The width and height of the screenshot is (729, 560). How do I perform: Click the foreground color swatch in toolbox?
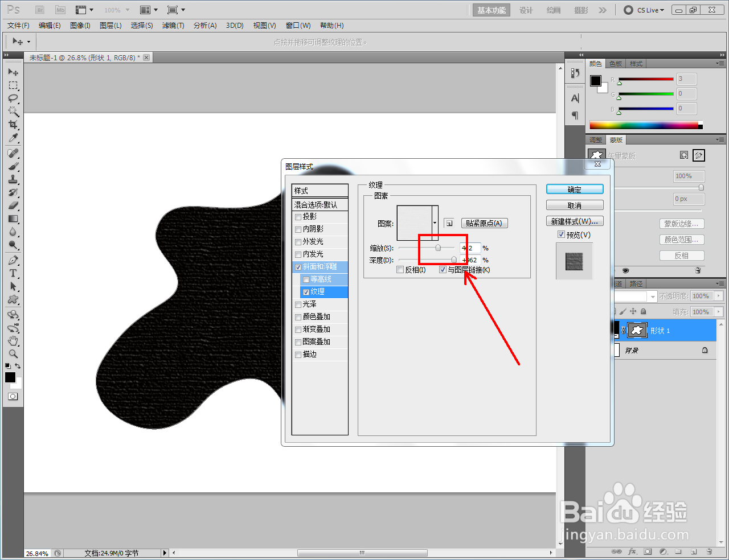10,377
